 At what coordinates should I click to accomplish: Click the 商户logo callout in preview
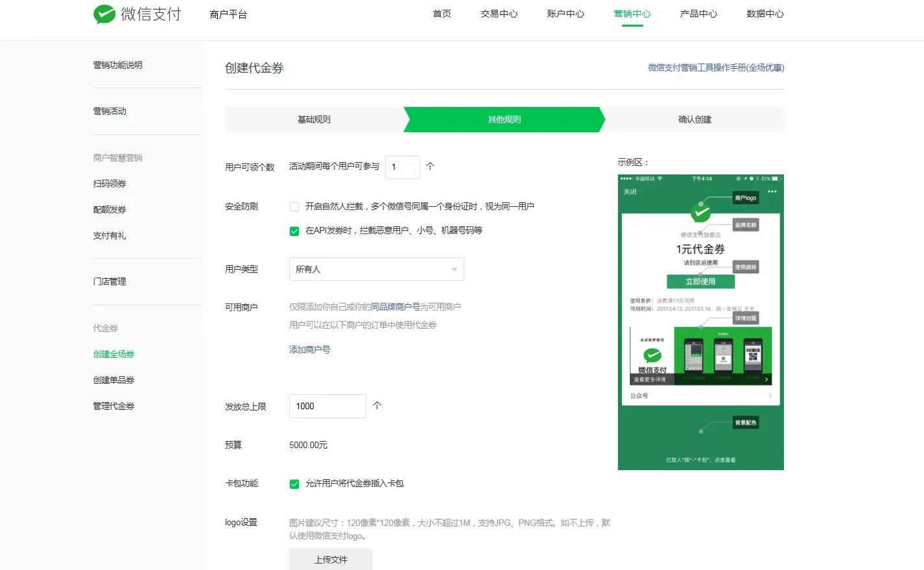pos(746,198)
